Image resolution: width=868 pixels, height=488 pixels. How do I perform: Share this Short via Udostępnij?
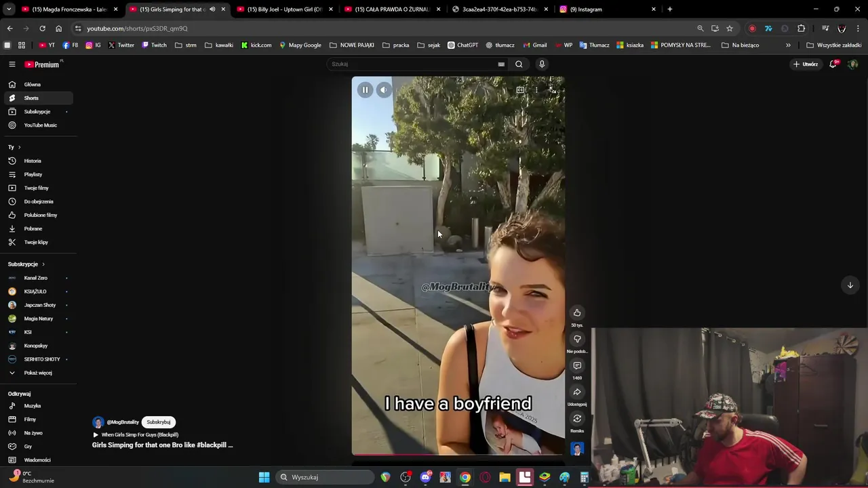577,392
